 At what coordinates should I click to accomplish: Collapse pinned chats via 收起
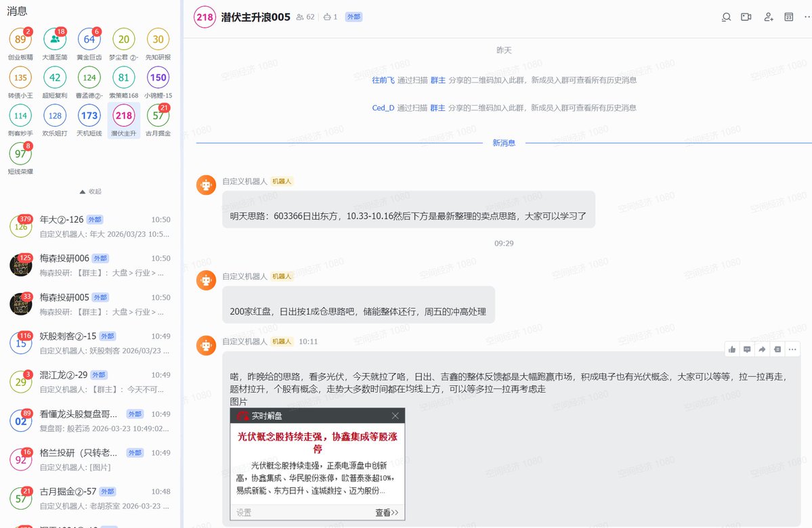89,192
